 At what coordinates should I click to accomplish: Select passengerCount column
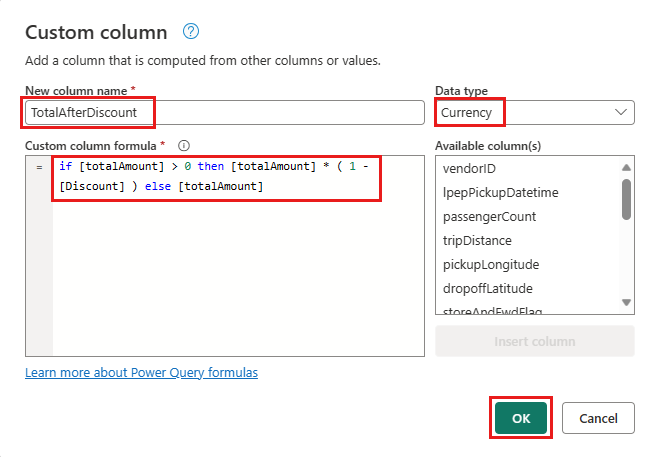(490, 216)
